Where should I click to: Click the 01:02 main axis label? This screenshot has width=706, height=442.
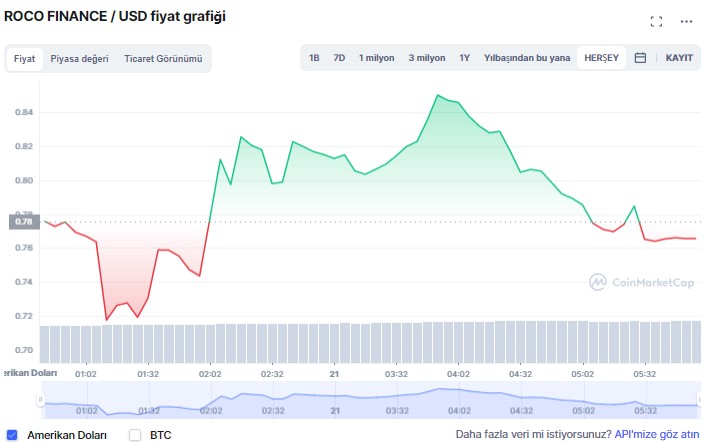[x=86, y=374]
